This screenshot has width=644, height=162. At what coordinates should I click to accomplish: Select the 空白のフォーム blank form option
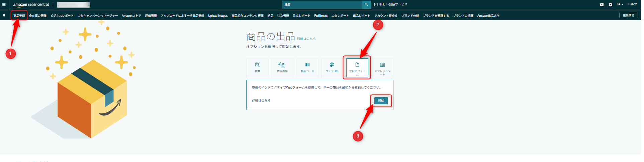357,67
